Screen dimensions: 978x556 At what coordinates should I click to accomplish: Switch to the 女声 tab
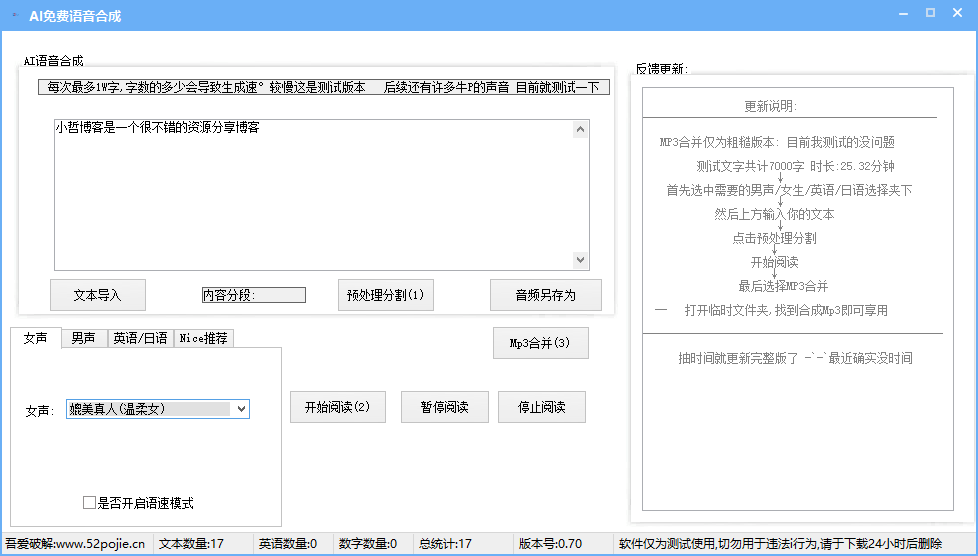tap(36, 338)
